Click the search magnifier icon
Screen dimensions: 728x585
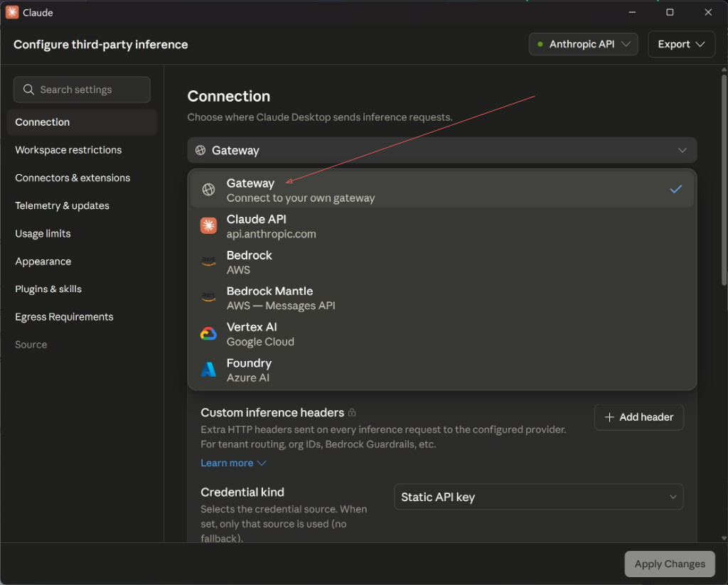click(x=28, y=90)
